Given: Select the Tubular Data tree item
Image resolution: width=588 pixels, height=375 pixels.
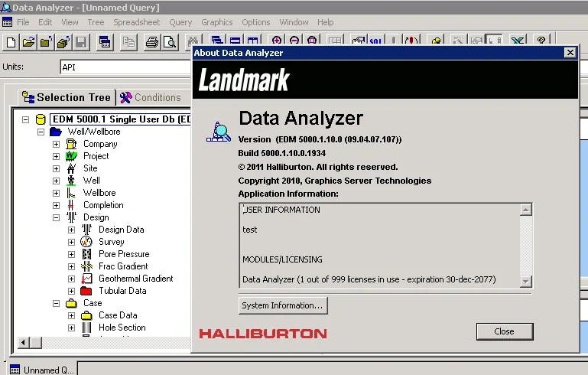Looking at the screenshot, I should [x=122, y=291].
